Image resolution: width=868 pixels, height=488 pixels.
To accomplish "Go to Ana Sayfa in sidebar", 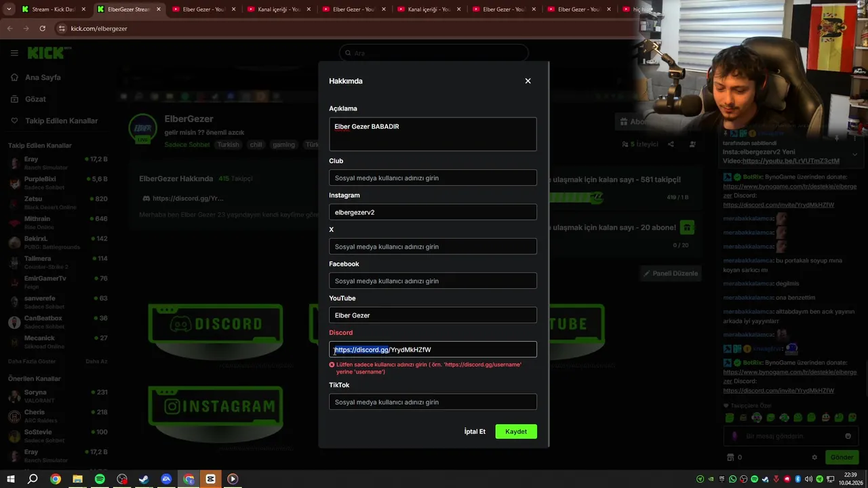I will click(43, 77).
